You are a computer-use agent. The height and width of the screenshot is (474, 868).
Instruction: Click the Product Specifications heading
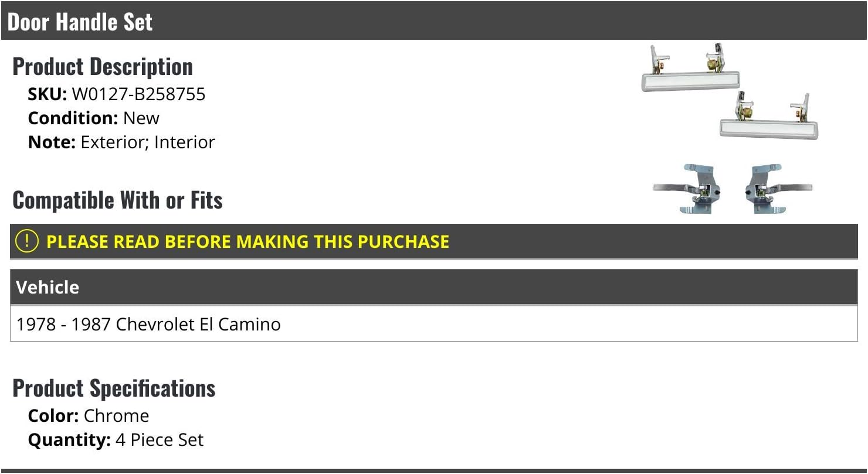(114, 388)
